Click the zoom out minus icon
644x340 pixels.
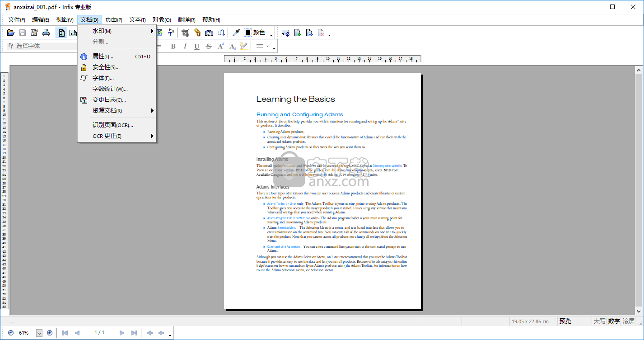pos(11,333)
